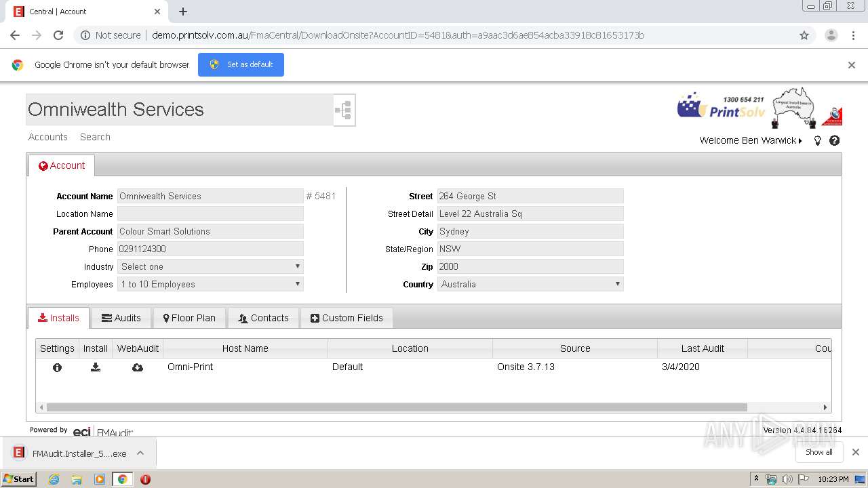Click Show all downloads button
This screenshot has width=868, height=488.
click(819, 452)
